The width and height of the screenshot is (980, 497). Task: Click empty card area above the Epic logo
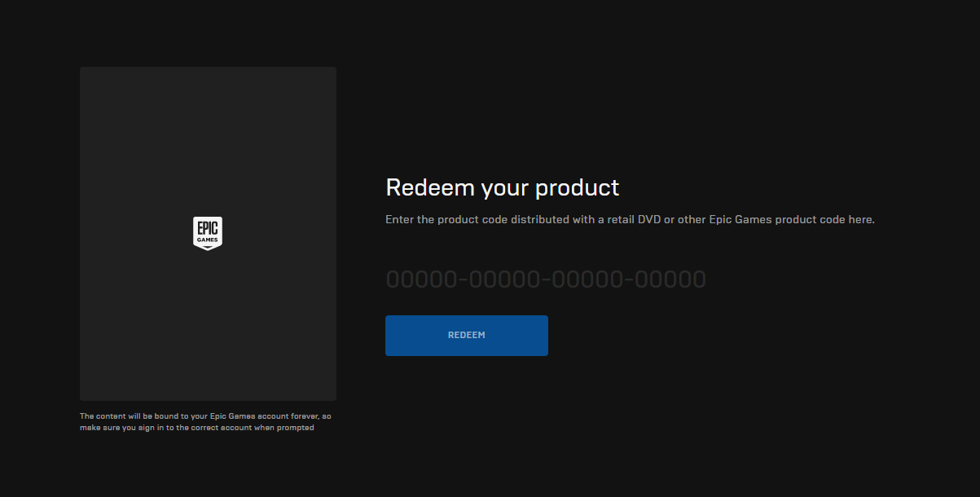click(208, 139)
